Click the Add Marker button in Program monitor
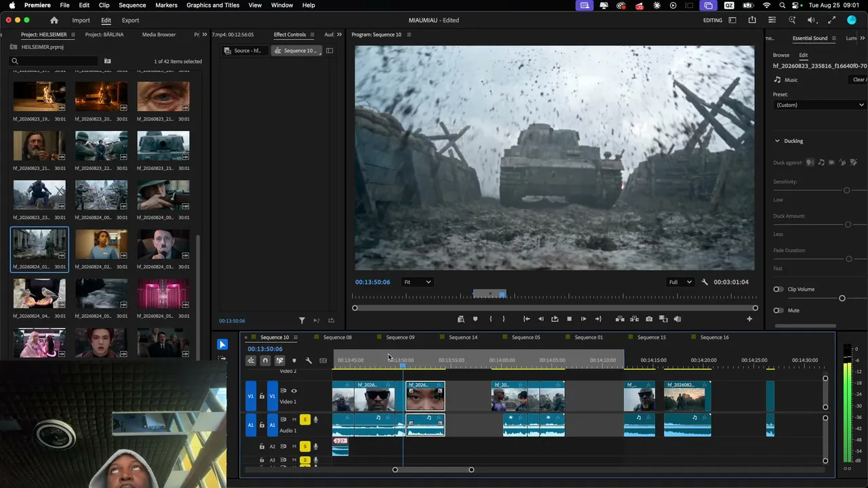The image size is (868, 488). pos(475,319)
